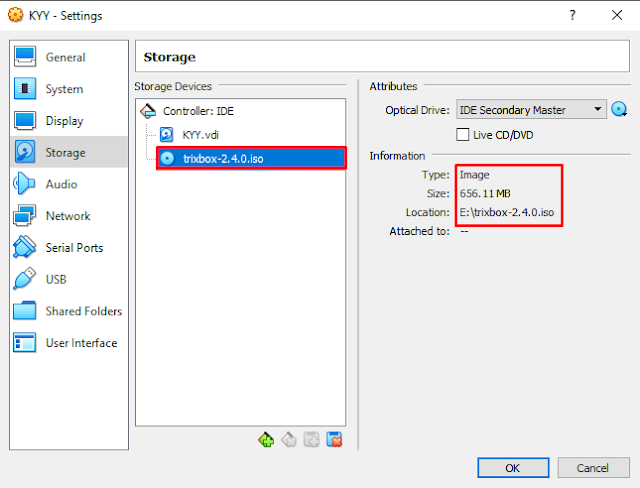Select the Storage settings category
The image size is (640, 488).
point(69,152)
